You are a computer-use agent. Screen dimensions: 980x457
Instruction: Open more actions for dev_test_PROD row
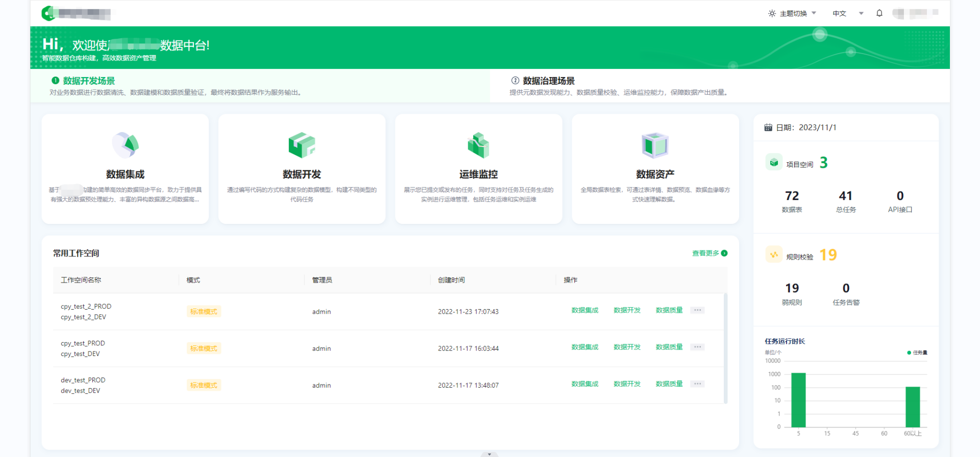point(697,384)
